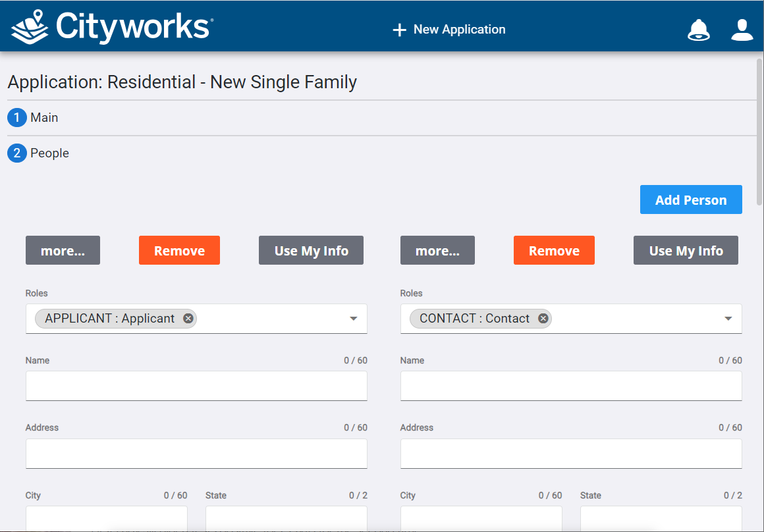Select the numbered circle for step 2
This screenshot has width=764, height=532.
click(16, 153)
